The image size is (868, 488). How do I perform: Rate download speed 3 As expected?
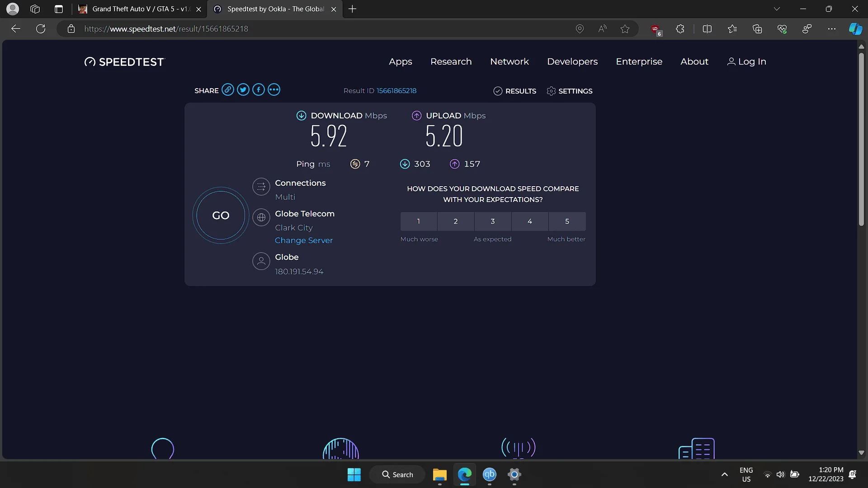[x=493, y=221]
